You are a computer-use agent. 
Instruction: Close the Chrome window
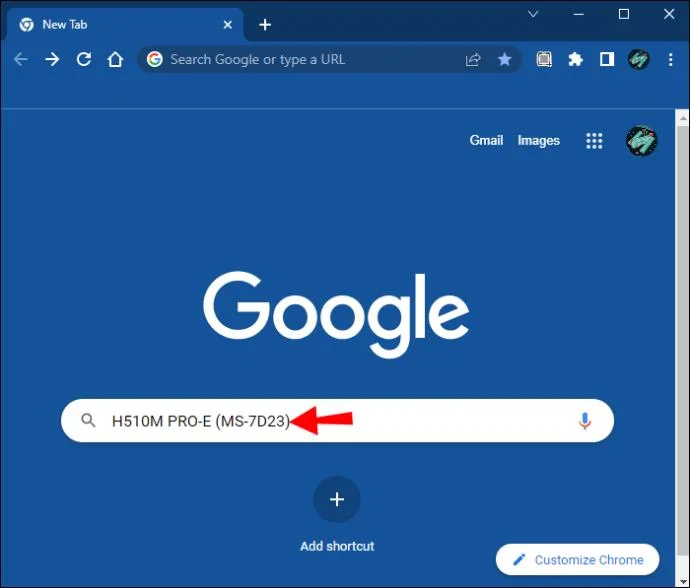pyautogui.click(x=669, y=14)
